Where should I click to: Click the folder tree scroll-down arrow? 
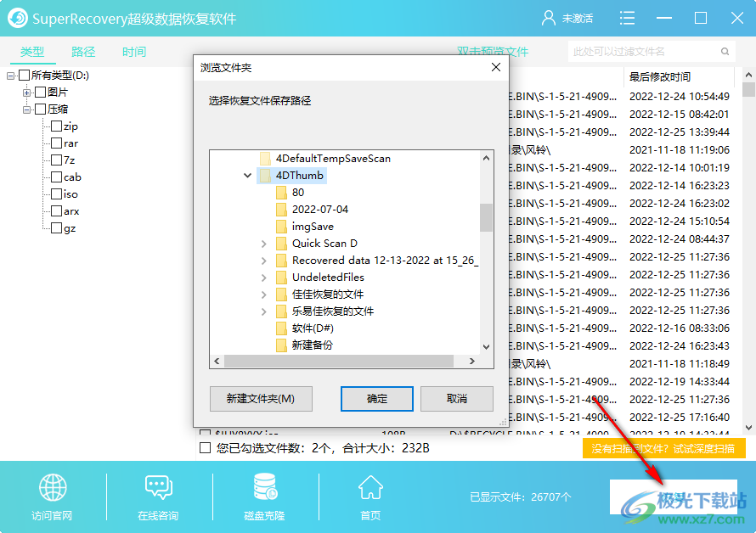tap(486, 347)
